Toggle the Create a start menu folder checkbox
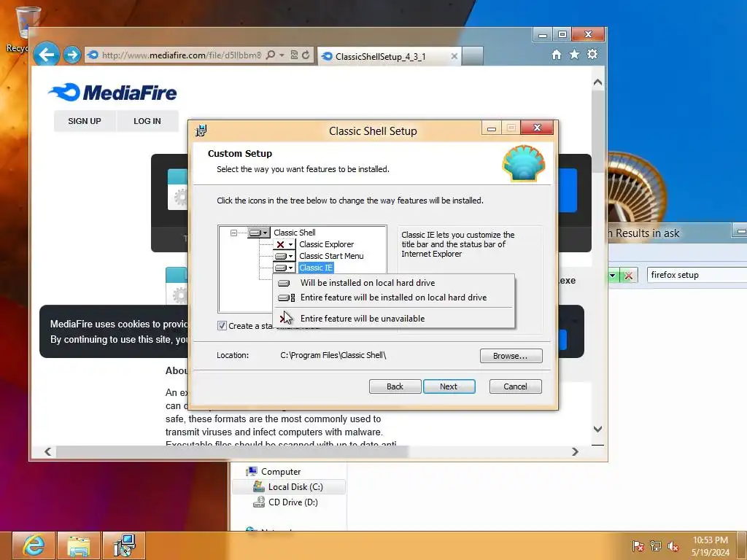 222,326
